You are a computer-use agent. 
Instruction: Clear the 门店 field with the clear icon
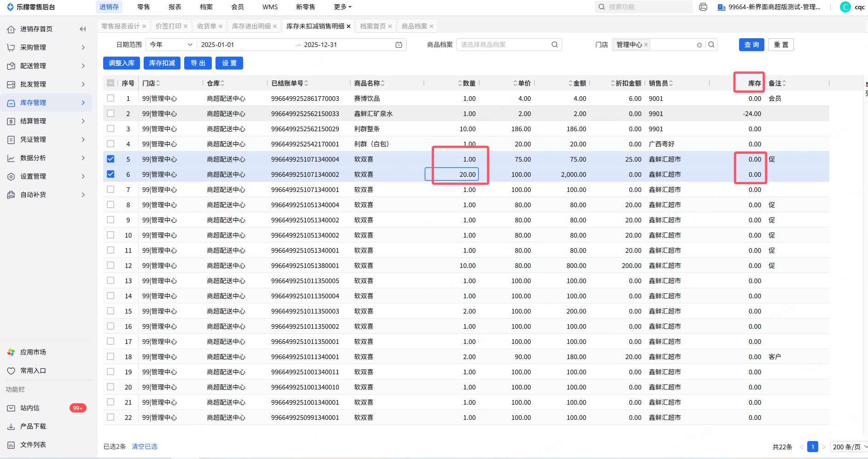699,45
